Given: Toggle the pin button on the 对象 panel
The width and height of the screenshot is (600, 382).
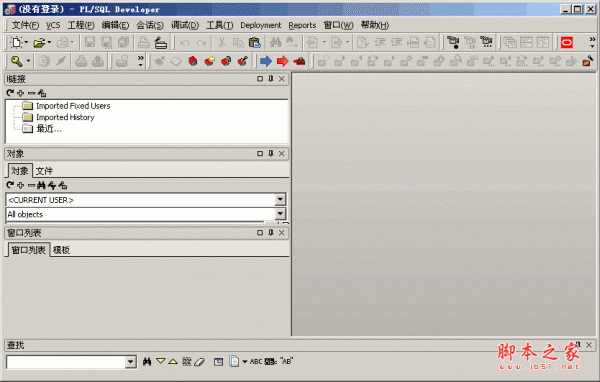Looking at the screenshot, I should (271, 153).
